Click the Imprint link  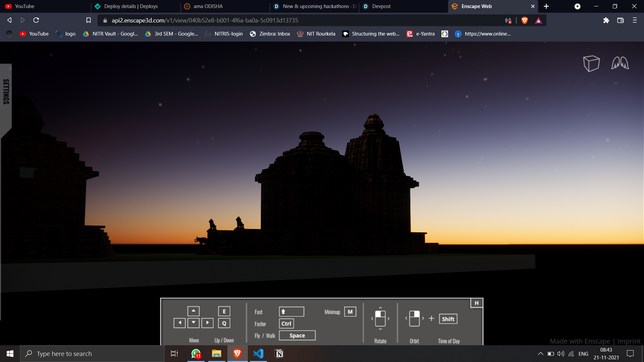(629, 341)
